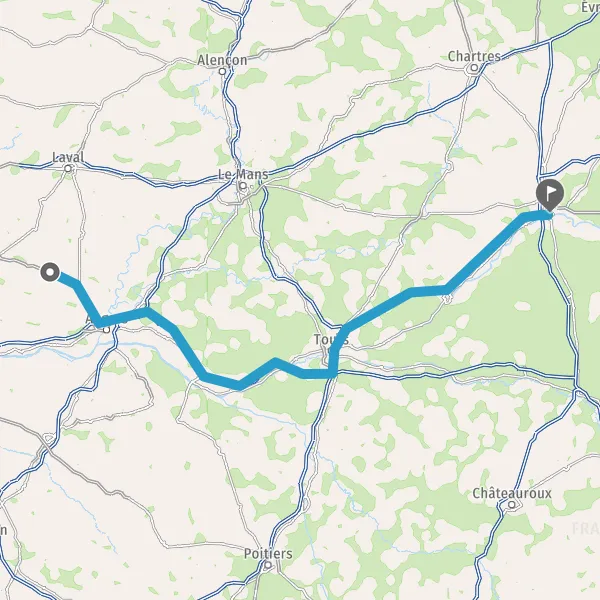
Task: Click the Chartres city label
Action: tap(474, 56)
